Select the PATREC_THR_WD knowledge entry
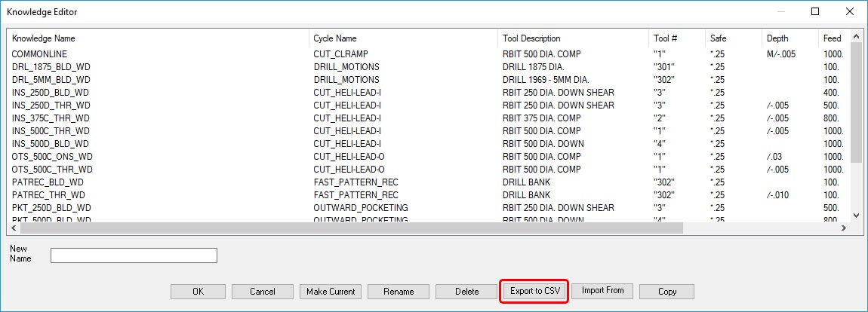868x312 pixels. pos(48,195)
